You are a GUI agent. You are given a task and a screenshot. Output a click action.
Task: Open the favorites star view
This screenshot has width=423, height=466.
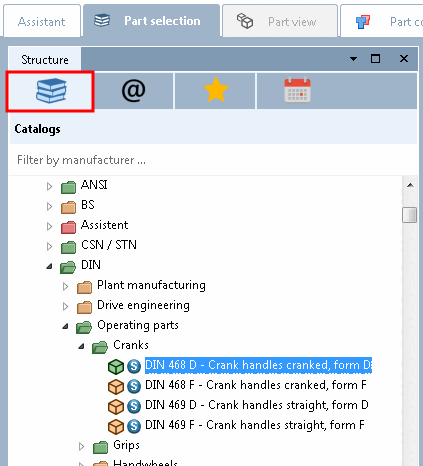216,90
